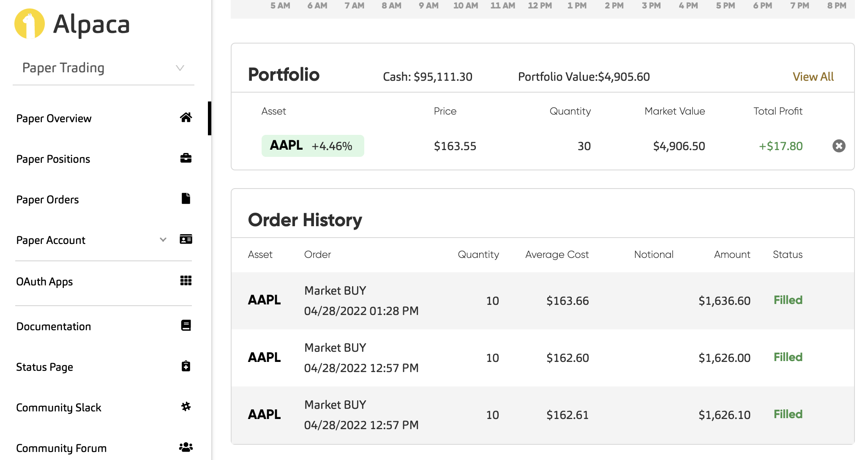
Task: Expand the Paper Account submenu chevron
Action: 163,240
